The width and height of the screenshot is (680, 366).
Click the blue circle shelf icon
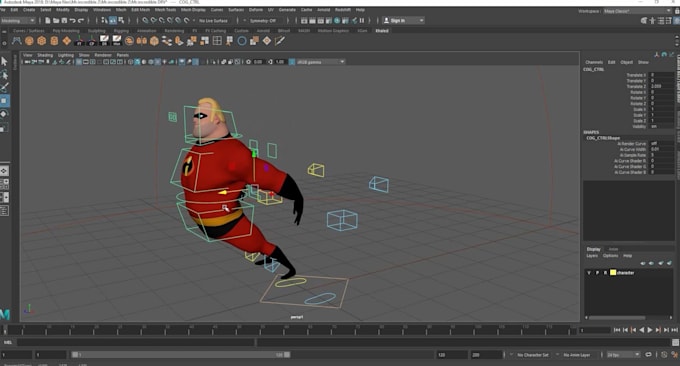click(242, 41)
